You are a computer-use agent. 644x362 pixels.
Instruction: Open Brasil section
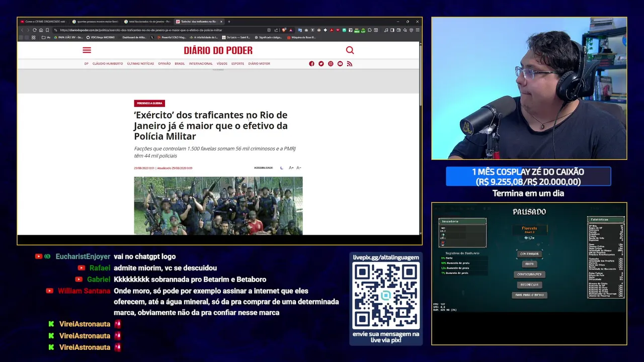180,64
